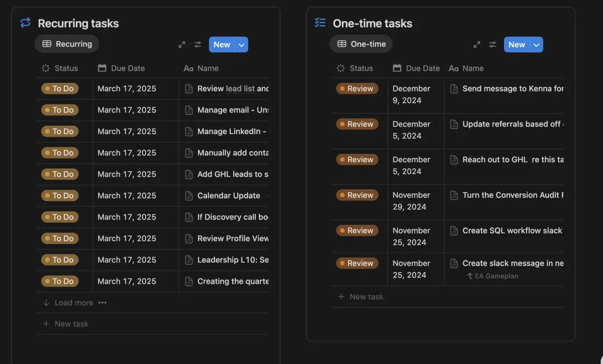Open filter settings icon in One-time tasks
Image resolution: width=603 pixels, height=364 pixels.
pyautogui.click(x=493, y=45)
